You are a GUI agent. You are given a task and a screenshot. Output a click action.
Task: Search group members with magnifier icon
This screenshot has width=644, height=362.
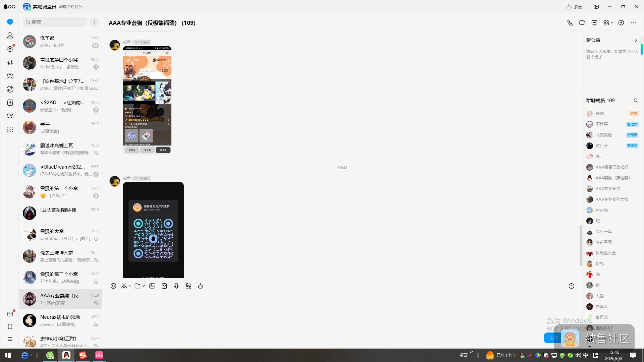[x=636, y=101]
